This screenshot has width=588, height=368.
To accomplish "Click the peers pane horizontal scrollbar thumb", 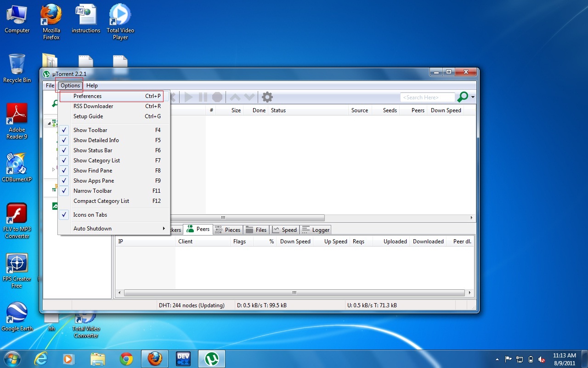I will point(294,293).
